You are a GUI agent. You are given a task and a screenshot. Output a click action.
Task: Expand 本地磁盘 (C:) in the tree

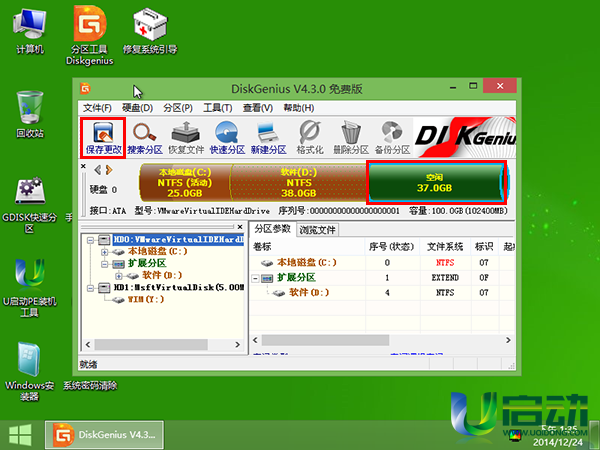tap(104, 252)
